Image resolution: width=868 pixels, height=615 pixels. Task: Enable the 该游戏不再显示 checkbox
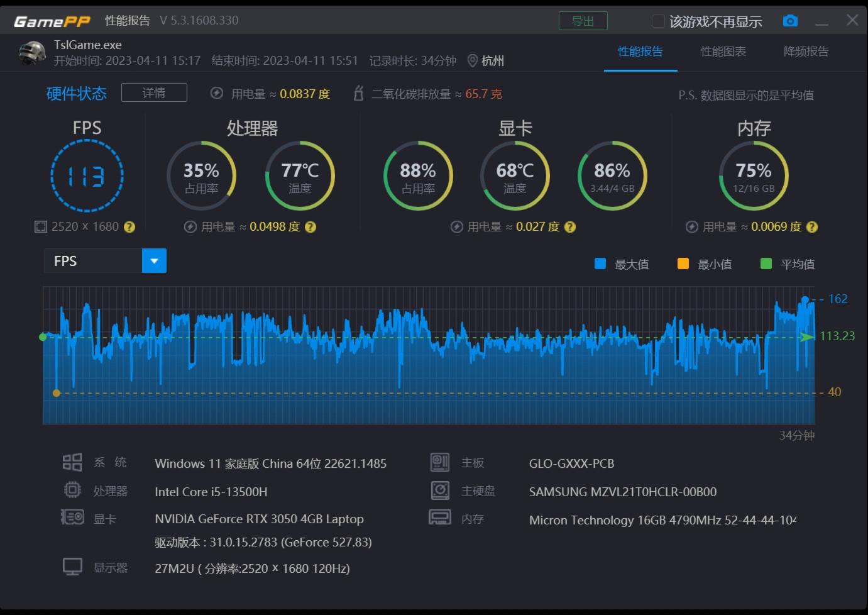658,20
